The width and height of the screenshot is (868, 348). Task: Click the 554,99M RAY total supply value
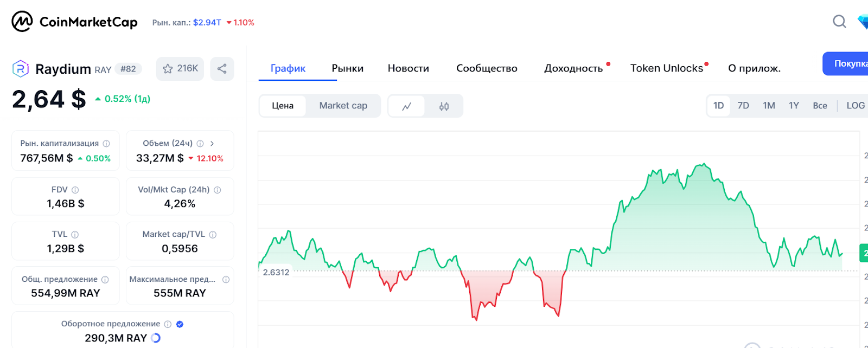pos(66,293)
